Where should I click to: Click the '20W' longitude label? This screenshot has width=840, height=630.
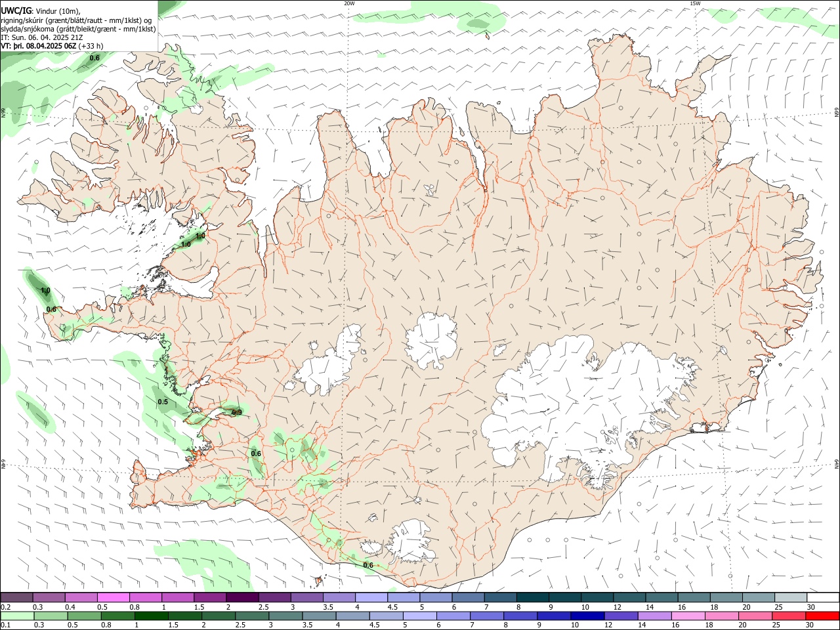[349, 3]
